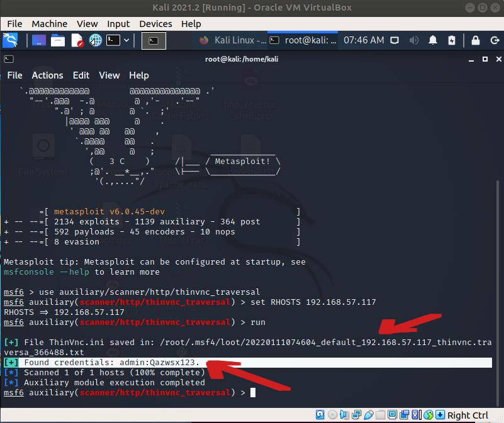The image size is (504, 423).
Task: Click the power manager battery icon
Action: click(x=452, y=40)
